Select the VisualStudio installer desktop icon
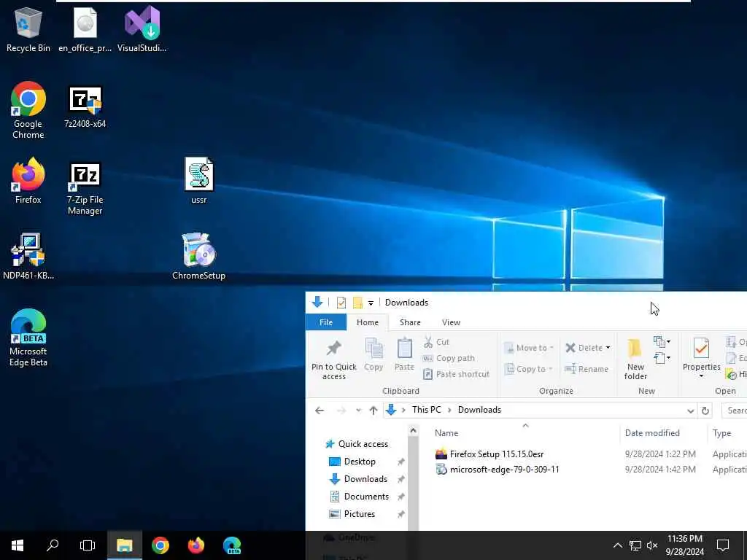Viewport: 747px width, 560px height. click(142, 29)
